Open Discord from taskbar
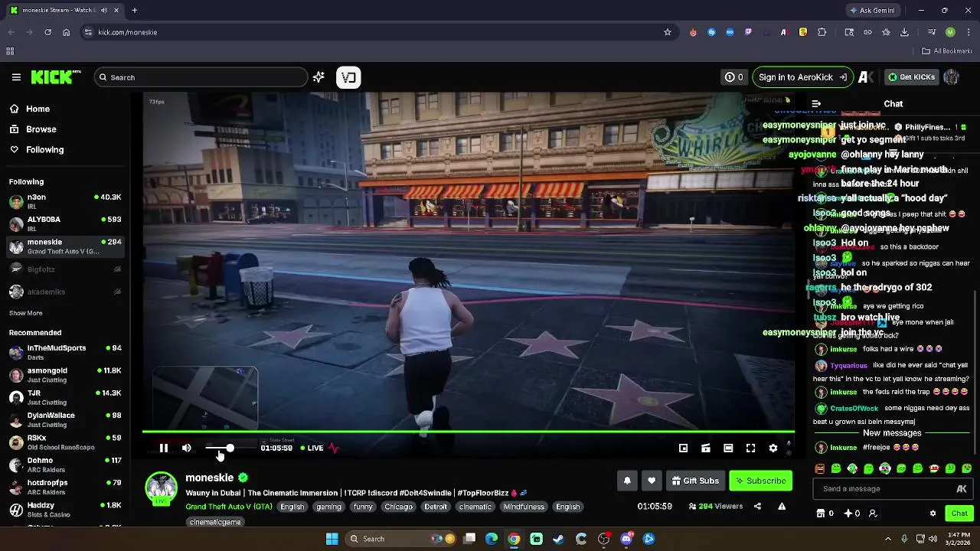The image size is (980, 551). (x=626, y=539)
